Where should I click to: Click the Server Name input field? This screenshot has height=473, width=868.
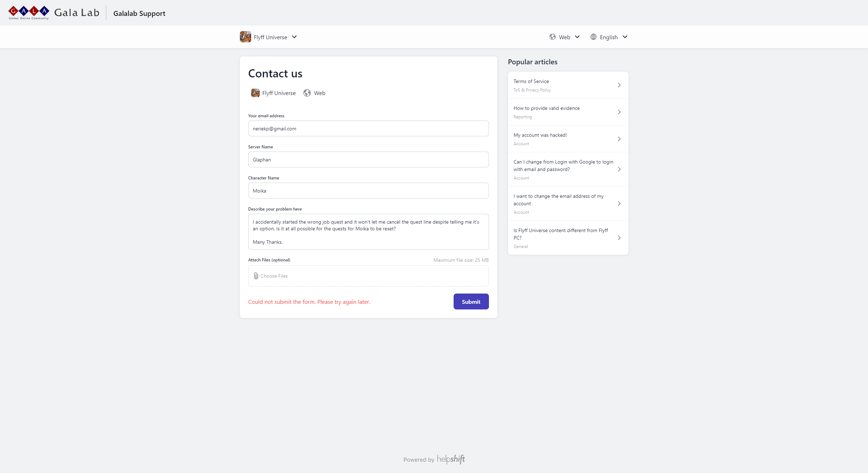[368, 160]
